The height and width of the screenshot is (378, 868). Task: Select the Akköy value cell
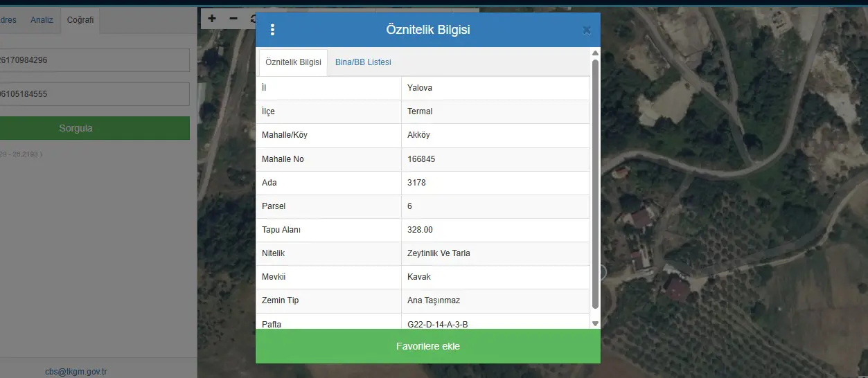pyautogui.click(x=495, y=135)
